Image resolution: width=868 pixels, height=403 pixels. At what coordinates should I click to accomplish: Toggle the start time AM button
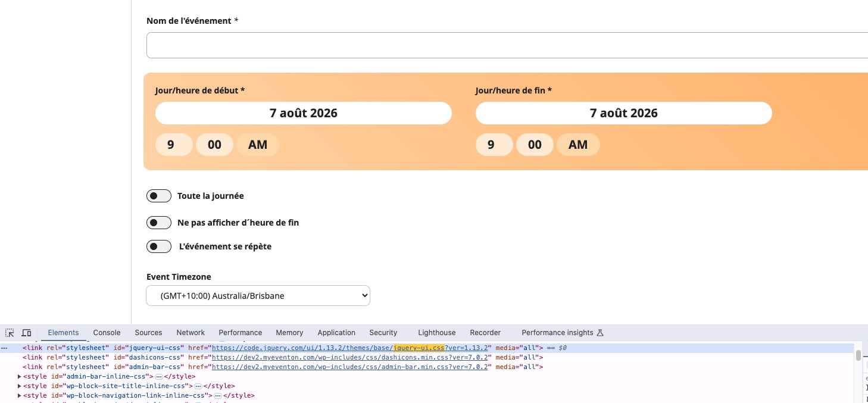point(258,145)
